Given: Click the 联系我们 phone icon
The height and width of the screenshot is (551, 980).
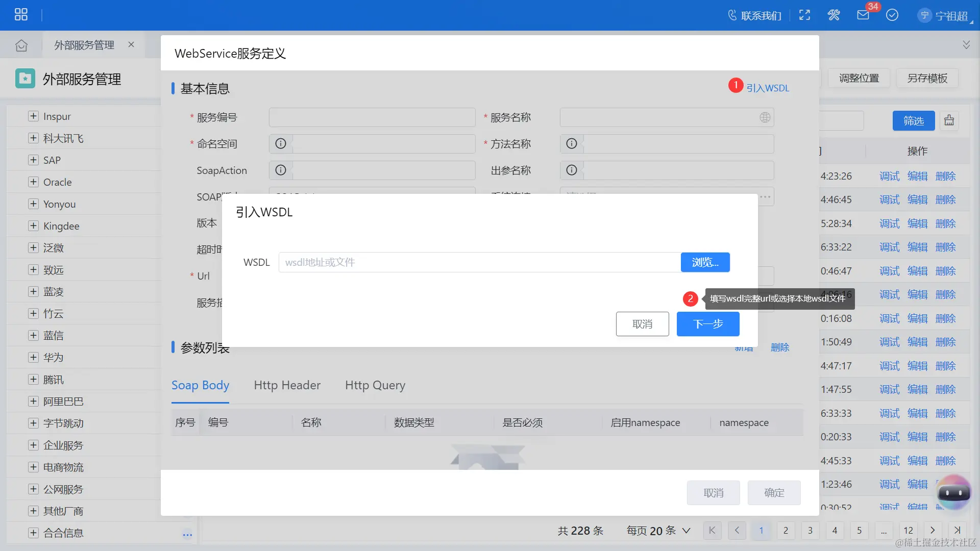Looking at the screenshot, I should coord(732,15).
